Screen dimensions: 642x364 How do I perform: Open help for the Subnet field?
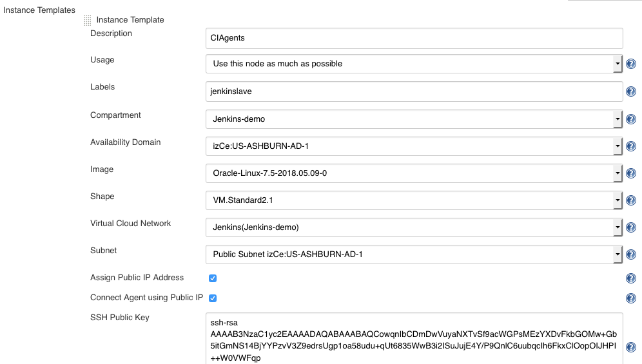pos(631,254)
